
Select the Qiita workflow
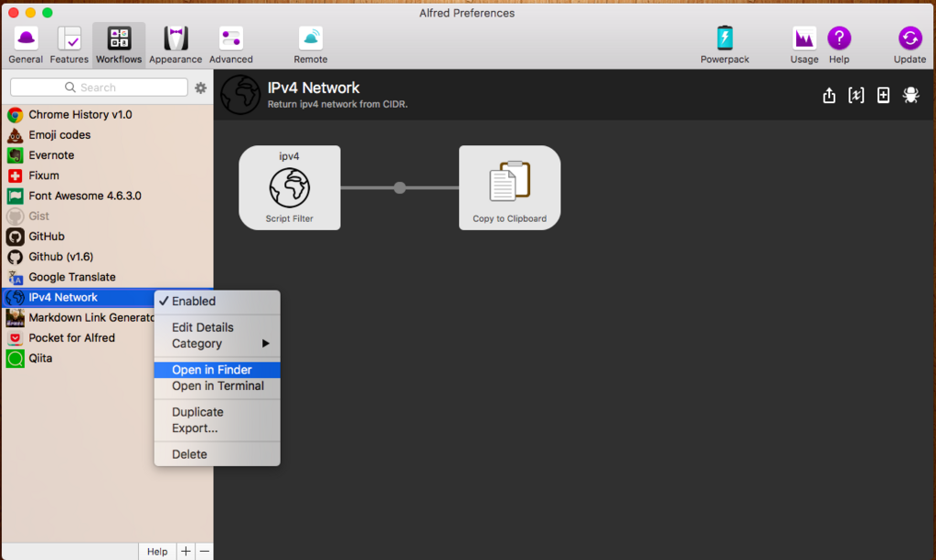click(108, 358)
